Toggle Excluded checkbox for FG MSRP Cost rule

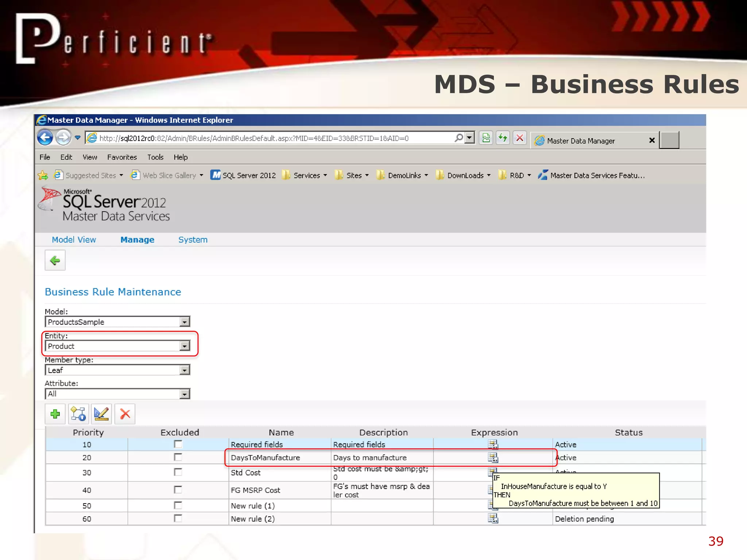point(178,490)
